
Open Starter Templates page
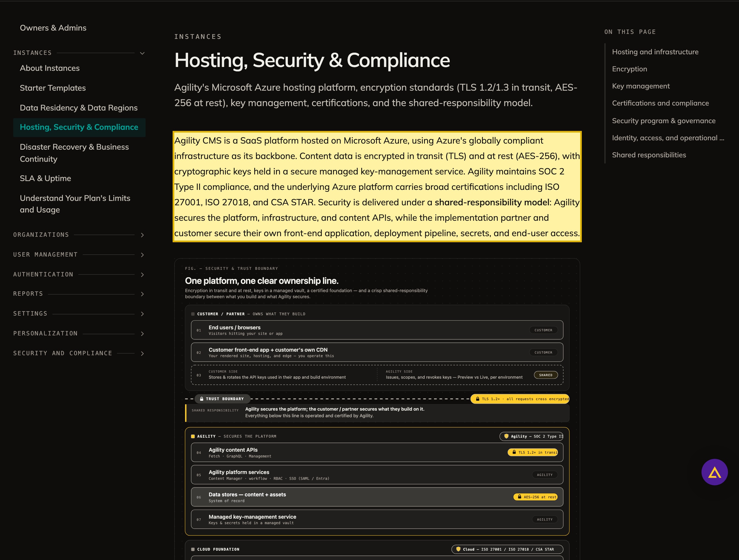[53, 88]
